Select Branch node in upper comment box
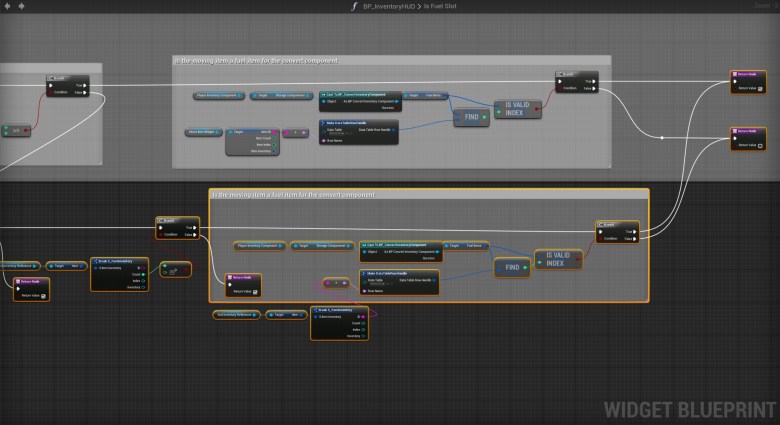The image size is (780, 425). 577,73
